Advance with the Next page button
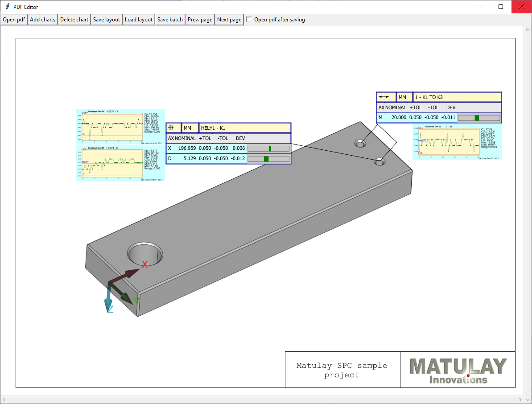532x404 pixels. [x=229, y=20]
